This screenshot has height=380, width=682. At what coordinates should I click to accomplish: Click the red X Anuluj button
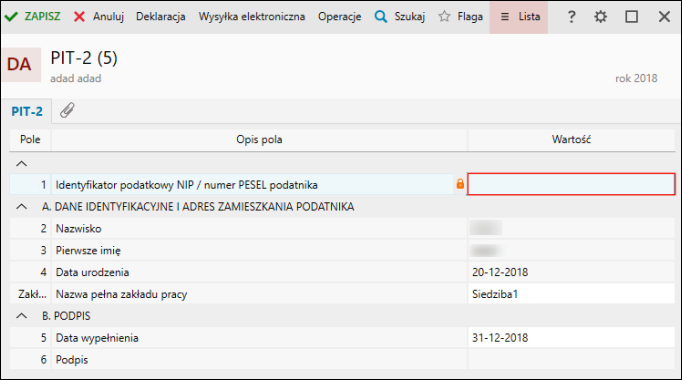[99, 17]
